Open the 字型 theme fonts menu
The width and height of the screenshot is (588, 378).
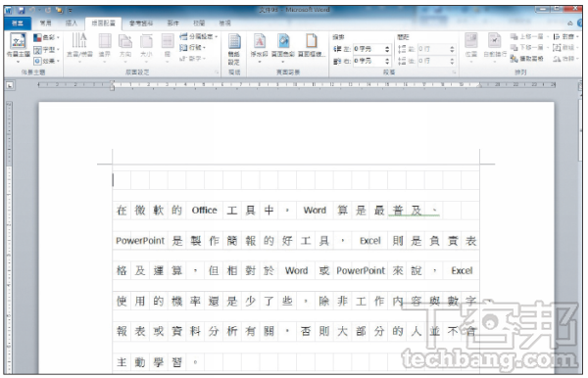(x=46, y=49)
